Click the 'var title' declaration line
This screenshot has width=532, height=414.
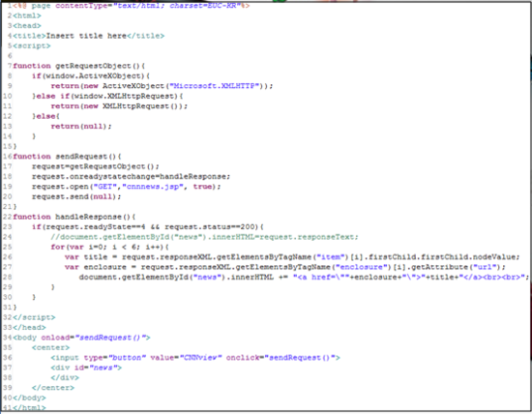click(292, 257)
